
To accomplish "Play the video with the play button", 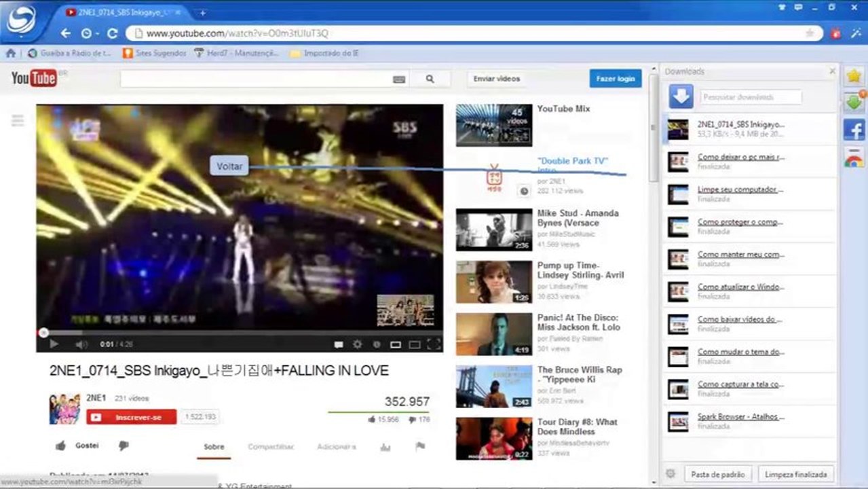I will [54, 344].
